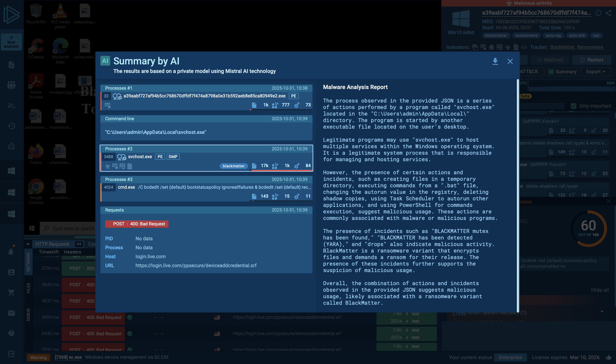Click the blackmatter tag on svchost.exe
This screenshot has width=616, height=364.
pyautogui.click(x=233, y=166)
